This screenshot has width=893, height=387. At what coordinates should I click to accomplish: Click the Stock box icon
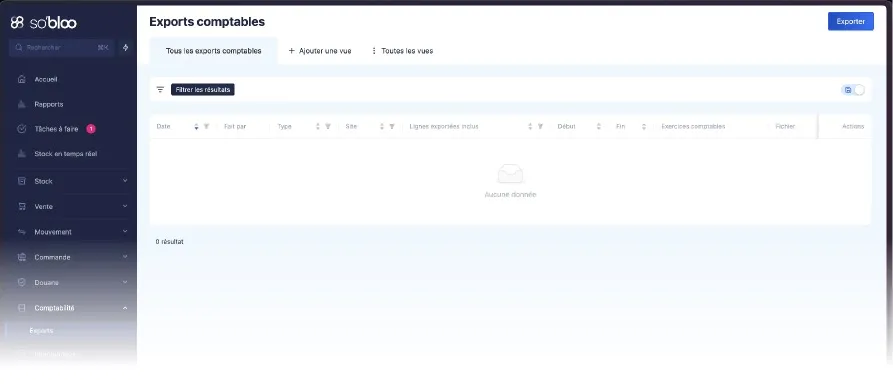point(22,181)
